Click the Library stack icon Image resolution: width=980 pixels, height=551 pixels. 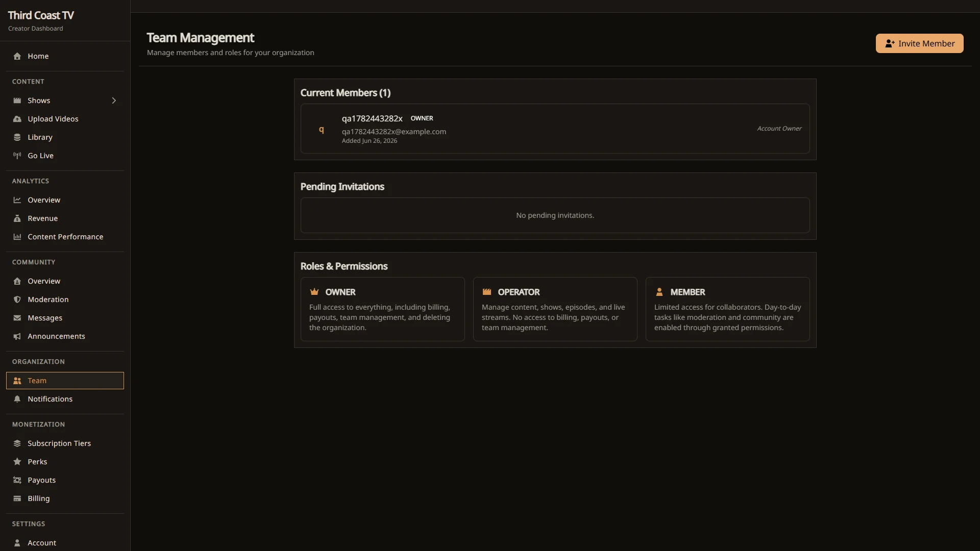coord(17,137)
